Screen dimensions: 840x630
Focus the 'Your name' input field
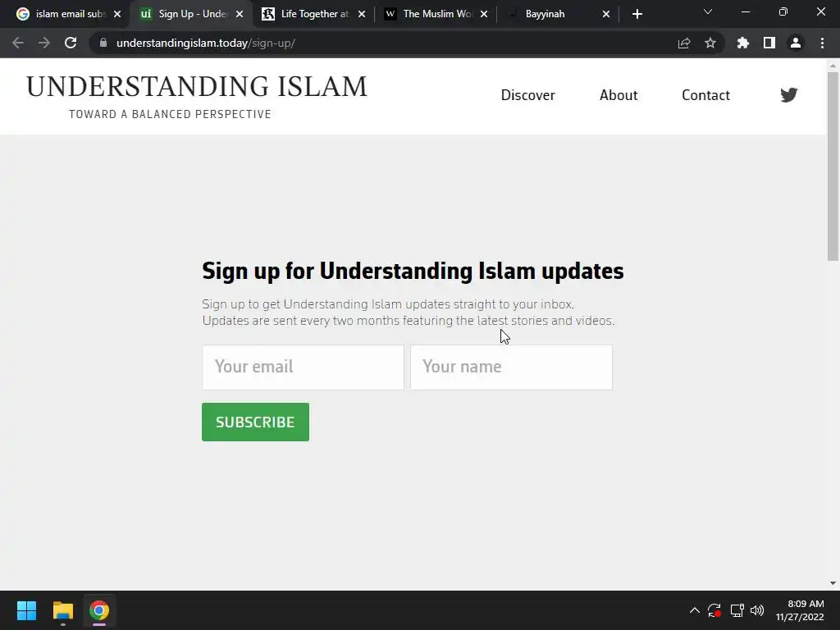(511, 367)
